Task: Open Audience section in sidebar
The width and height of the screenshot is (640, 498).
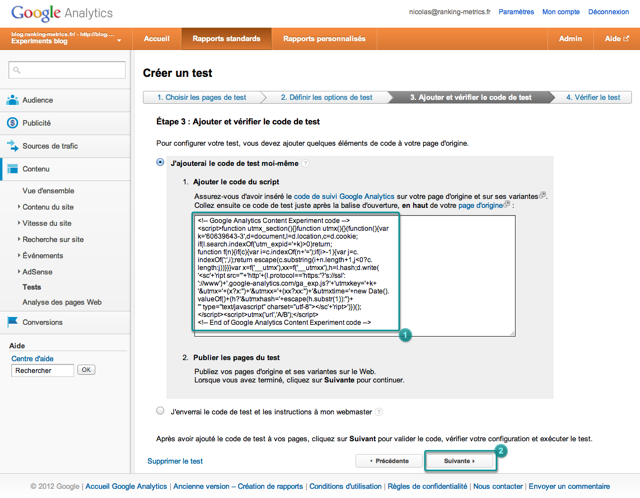Action: (x=65, y=100)
